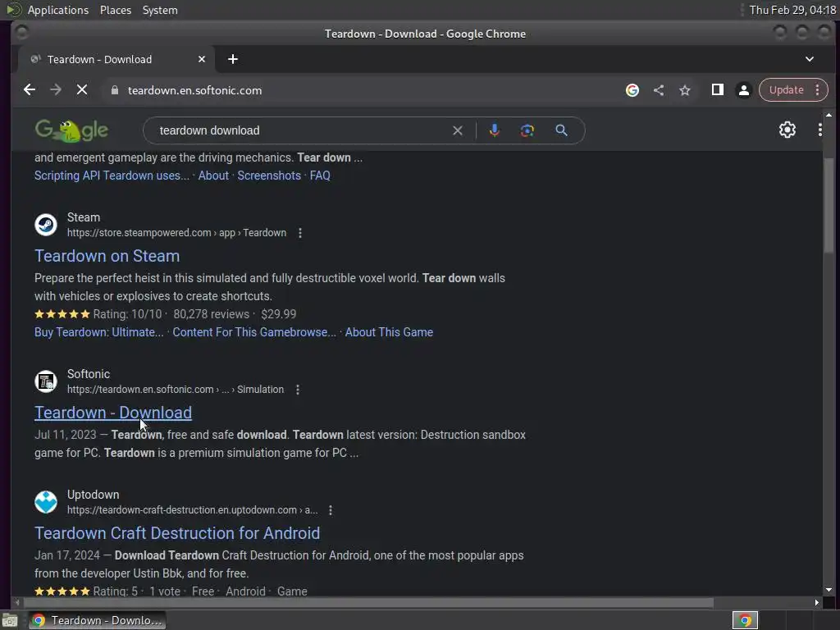Open the Chrome profile avatar
Screen dimensions: 840x630
pyautogui.click(x=743, y=90)
